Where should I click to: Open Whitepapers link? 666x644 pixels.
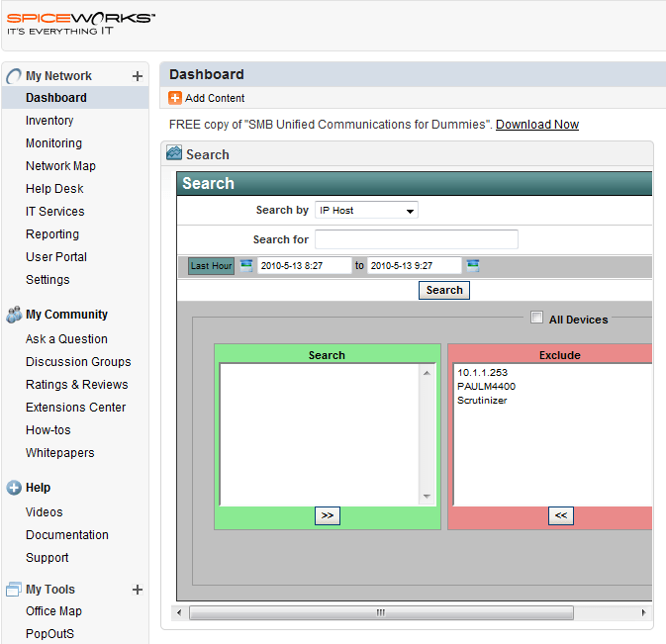[60, 453]
